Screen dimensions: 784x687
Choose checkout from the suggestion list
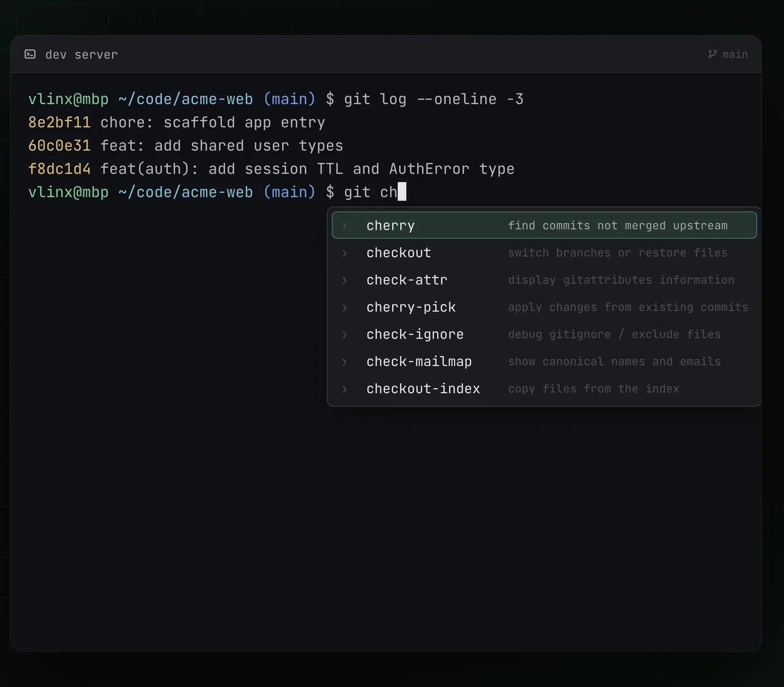pyautogui.click(x=544, y=253)
